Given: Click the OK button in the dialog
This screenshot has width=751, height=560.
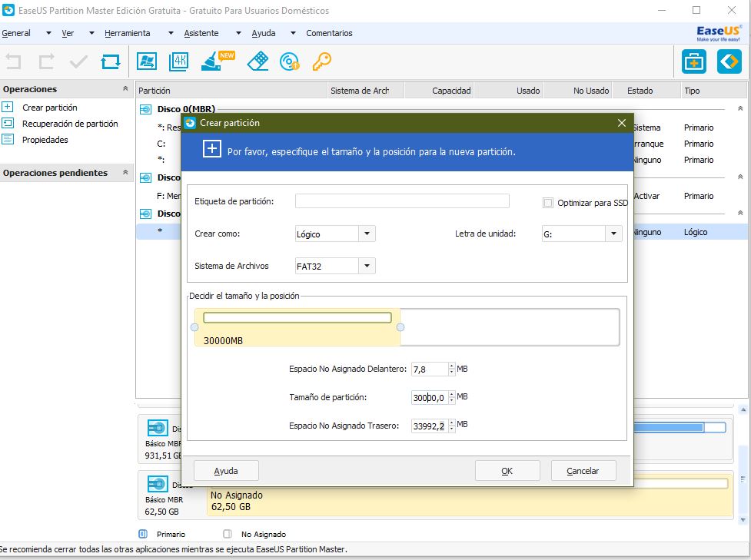Looking at the screenshot, I should pyautogui.click(x=507, y=471).
